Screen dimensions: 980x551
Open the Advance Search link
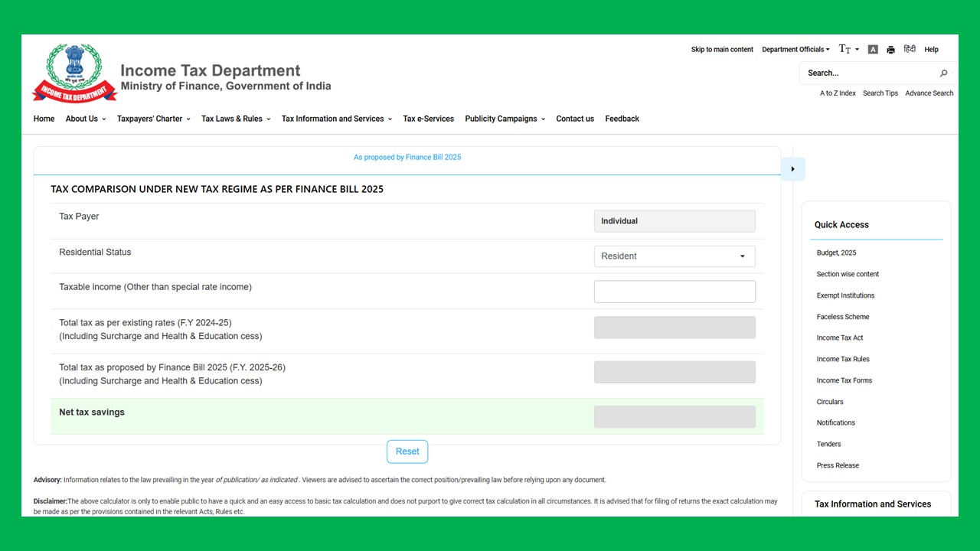[929, 93]
